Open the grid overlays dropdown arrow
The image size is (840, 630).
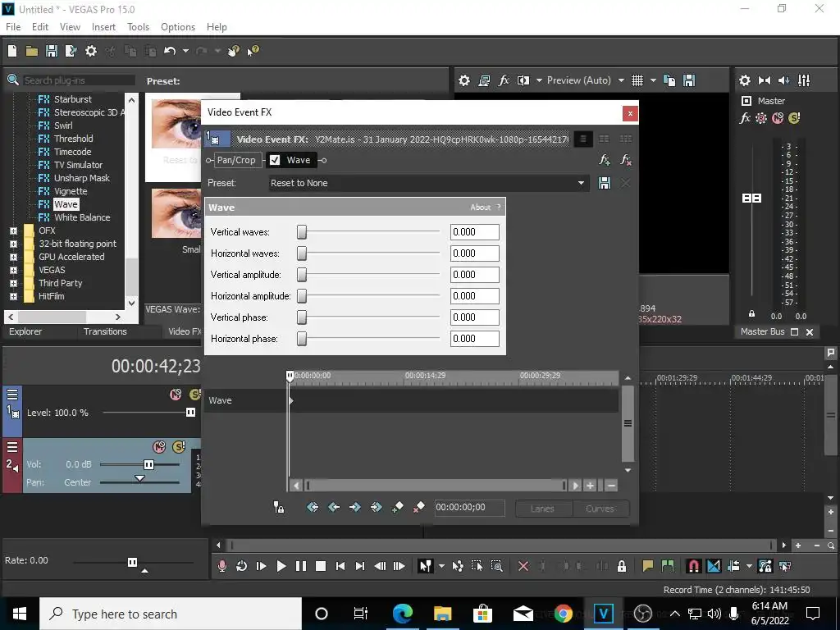pos(653,80)
